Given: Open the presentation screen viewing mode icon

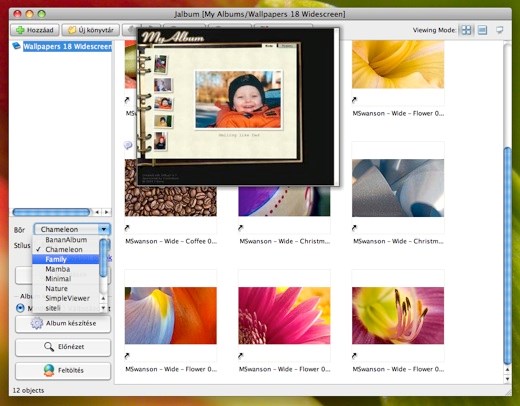Looking at the screenshot, I should coord(499,30).
